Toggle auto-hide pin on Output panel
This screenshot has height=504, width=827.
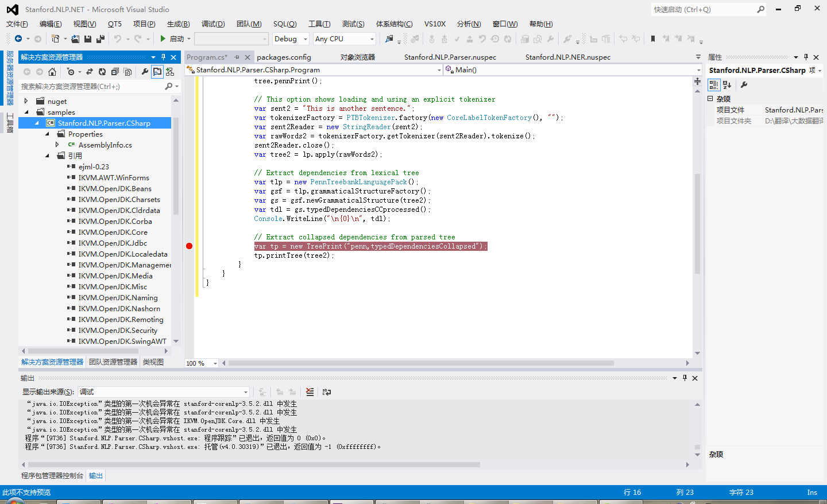(685, 378)
